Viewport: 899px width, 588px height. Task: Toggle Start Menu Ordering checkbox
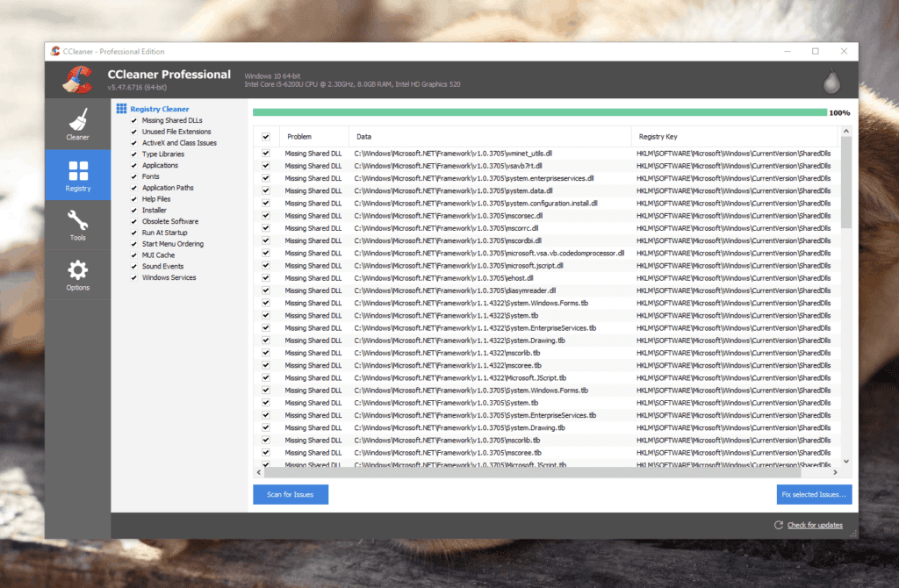tap(134, 244)
